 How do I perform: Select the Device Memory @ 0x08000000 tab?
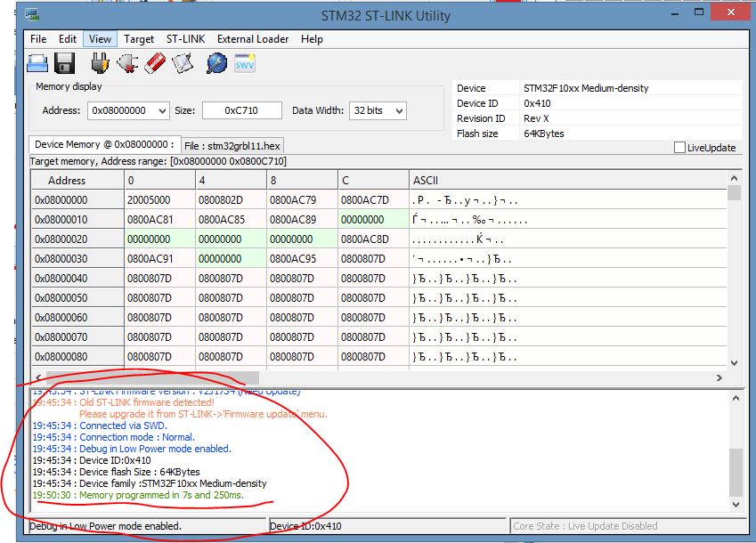104,144
